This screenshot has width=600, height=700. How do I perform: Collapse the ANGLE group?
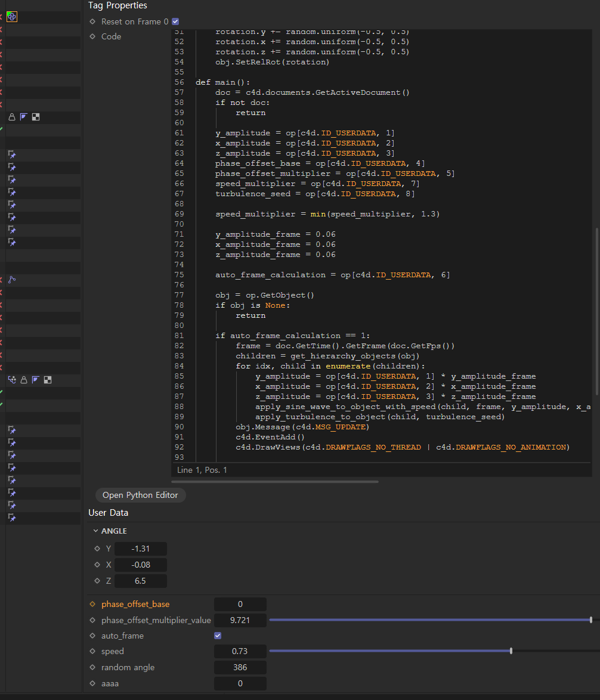coord(95,531)
